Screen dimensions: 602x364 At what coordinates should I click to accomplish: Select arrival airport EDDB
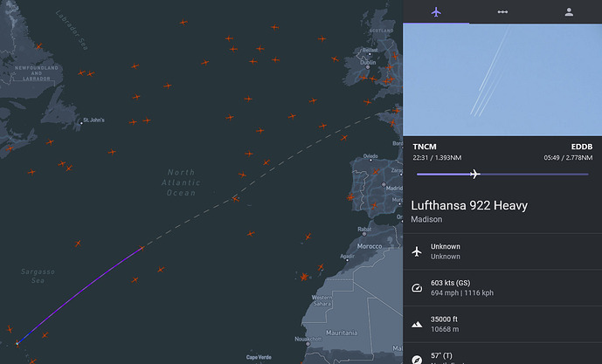coord(579,148)
